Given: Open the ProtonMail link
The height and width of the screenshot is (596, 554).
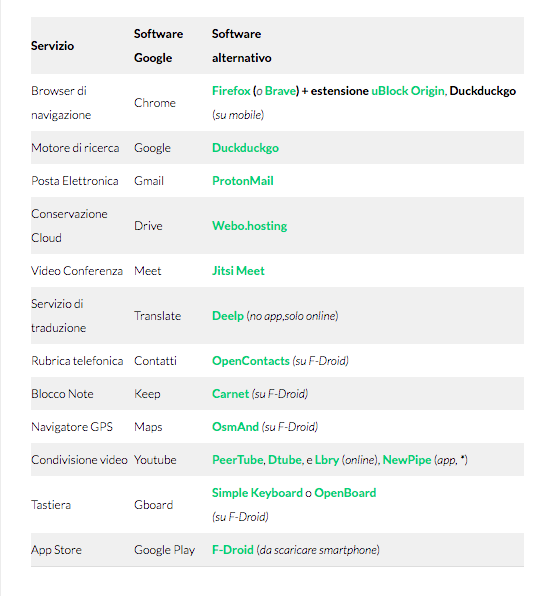Looking at the screenshot, I should click(x=242, y=181).
